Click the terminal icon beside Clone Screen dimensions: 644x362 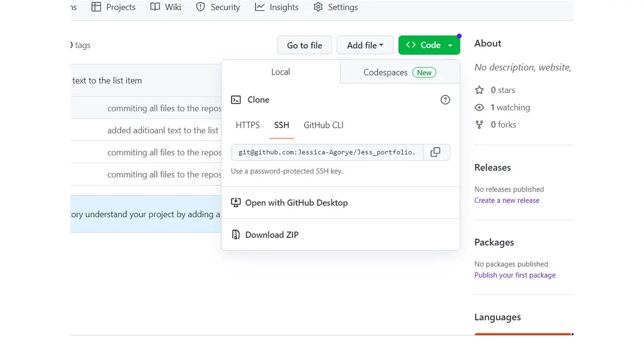pyautogui.click(x=236, y=100)
